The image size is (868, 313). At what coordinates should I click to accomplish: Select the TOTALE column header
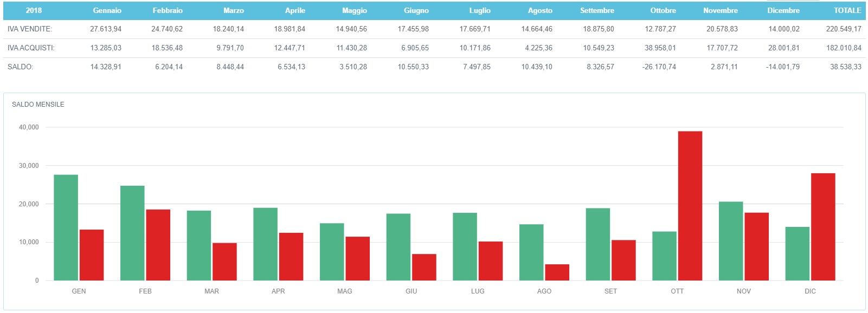click(847, 10)
